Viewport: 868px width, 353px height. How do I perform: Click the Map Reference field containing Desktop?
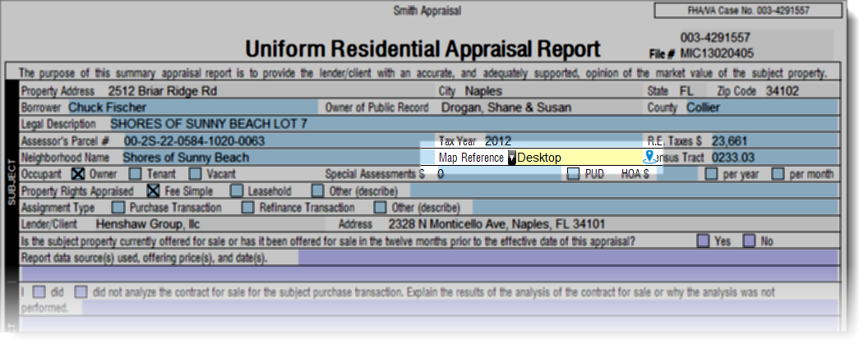(x=579, y=158)
